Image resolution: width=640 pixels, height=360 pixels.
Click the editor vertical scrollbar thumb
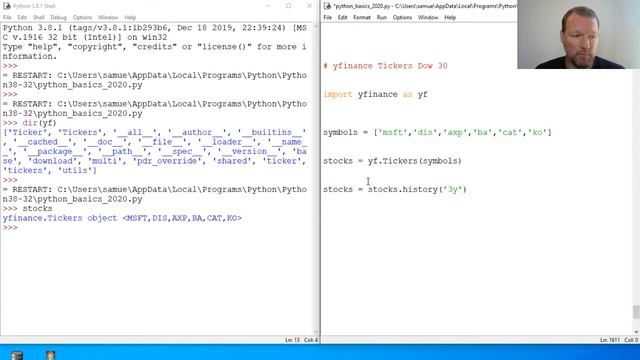(636, 312)
